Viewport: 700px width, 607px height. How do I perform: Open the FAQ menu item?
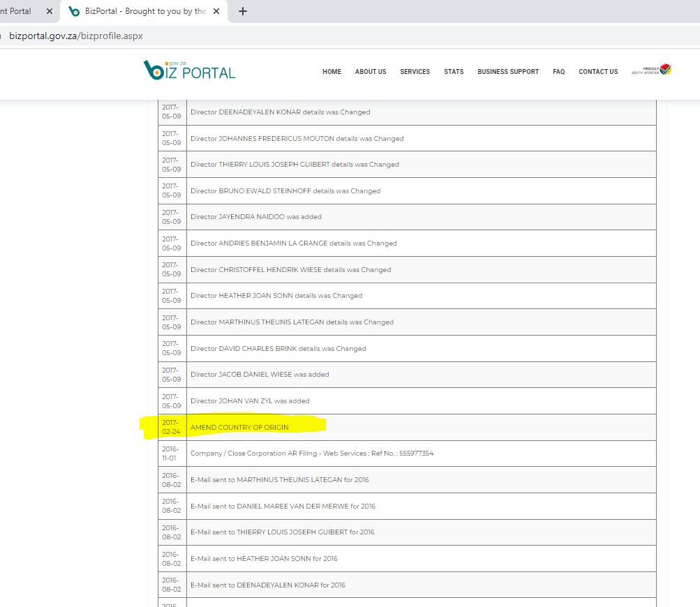[x=558, y=71]
